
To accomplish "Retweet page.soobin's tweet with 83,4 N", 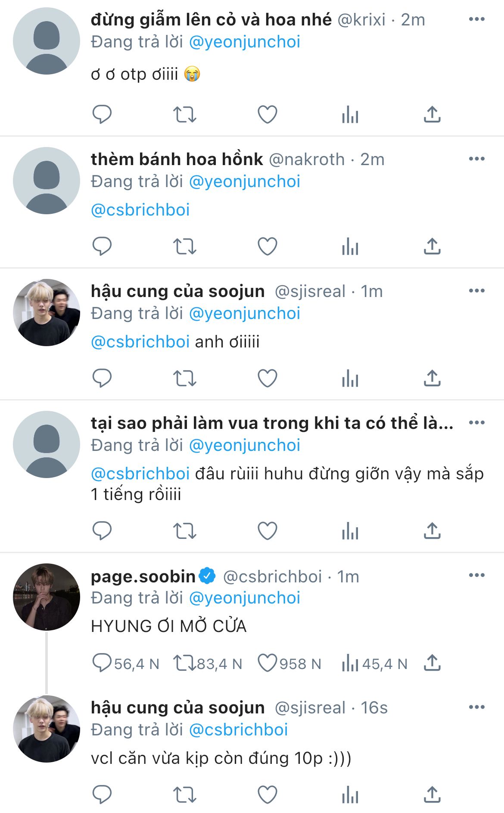I will click(x=184, y=663).
